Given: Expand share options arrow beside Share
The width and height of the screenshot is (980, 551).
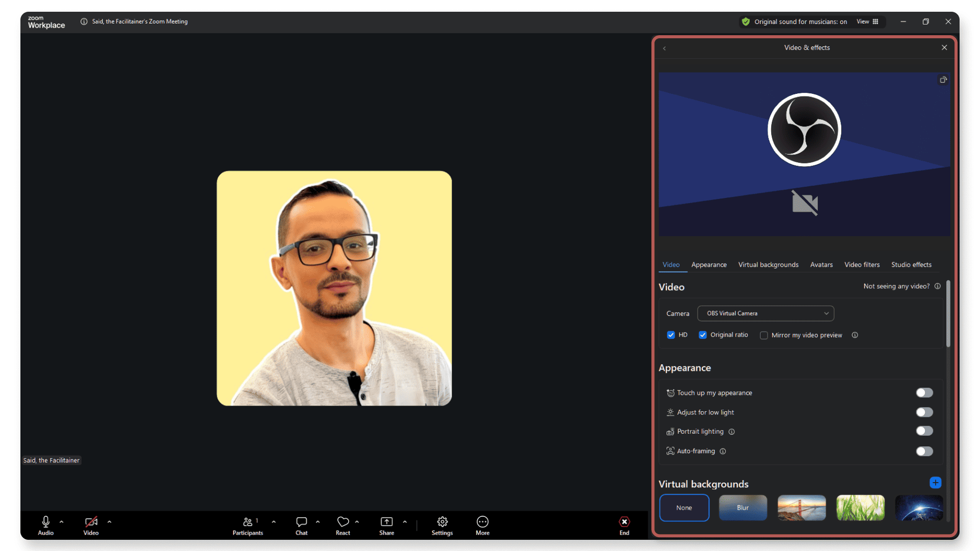Looking at the screenshot, I should pos(405,522).
